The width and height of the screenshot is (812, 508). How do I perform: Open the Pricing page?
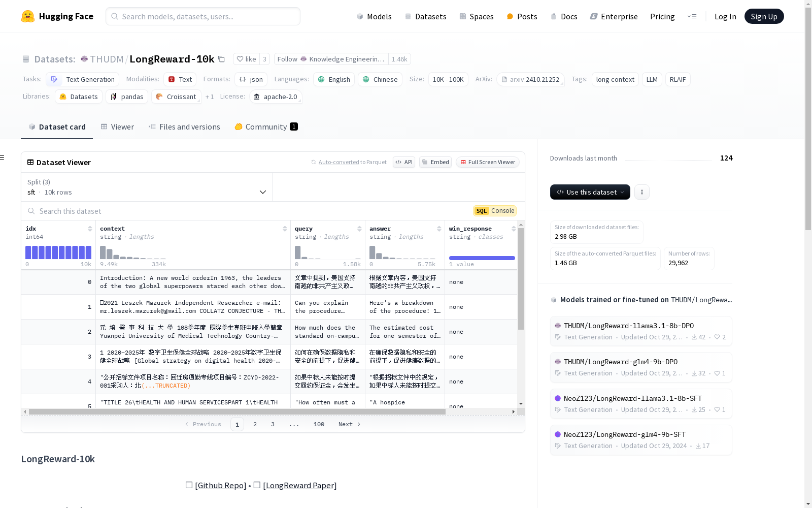pos(662,16)
